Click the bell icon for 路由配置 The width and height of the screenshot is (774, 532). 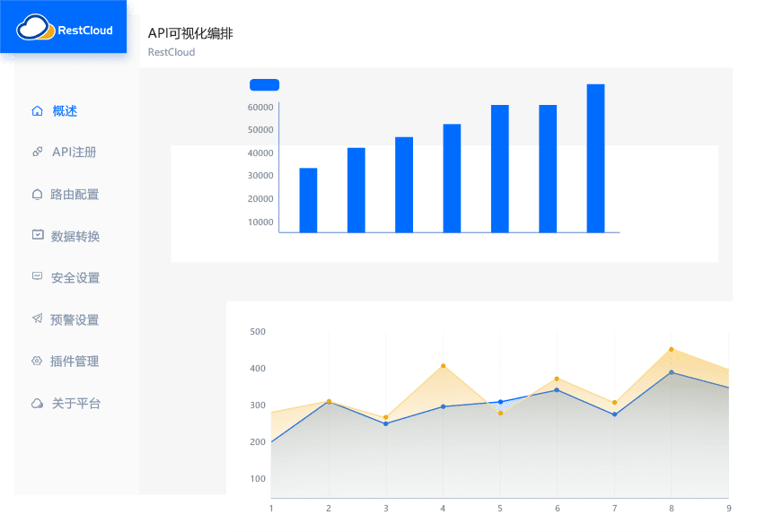click(x=37, y=194)
